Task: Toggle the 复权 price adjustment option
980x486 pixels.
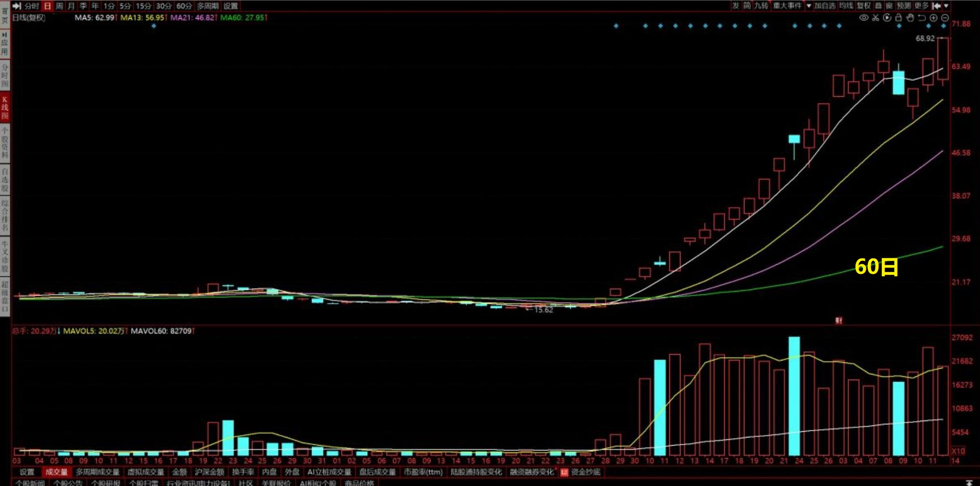Action: click(864, 6)
